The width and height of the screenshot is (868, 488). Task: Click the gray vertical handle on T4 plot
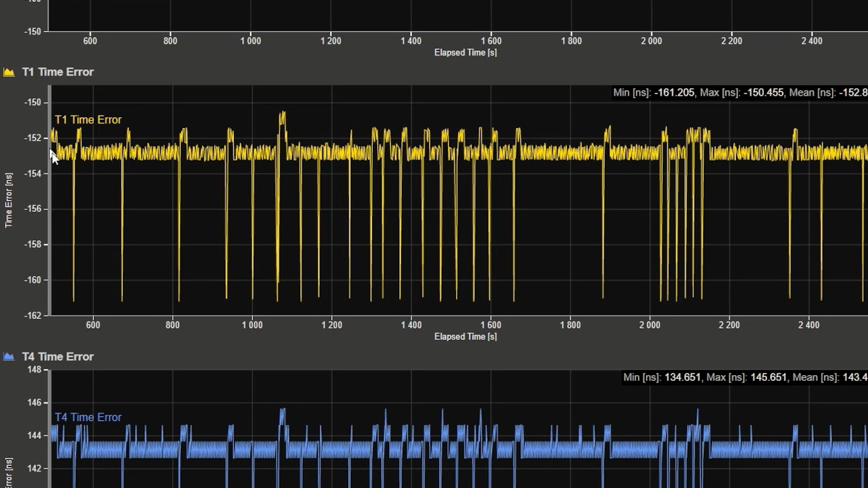pyautogui.click(x=50, y=429)
